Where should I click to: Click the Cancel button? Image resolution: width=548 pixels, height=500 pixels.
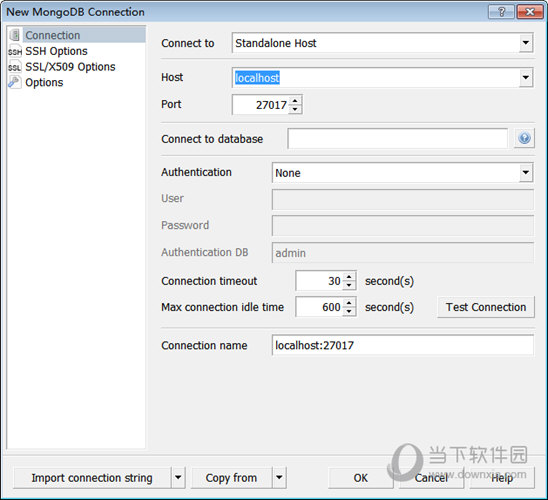(431, 477)
